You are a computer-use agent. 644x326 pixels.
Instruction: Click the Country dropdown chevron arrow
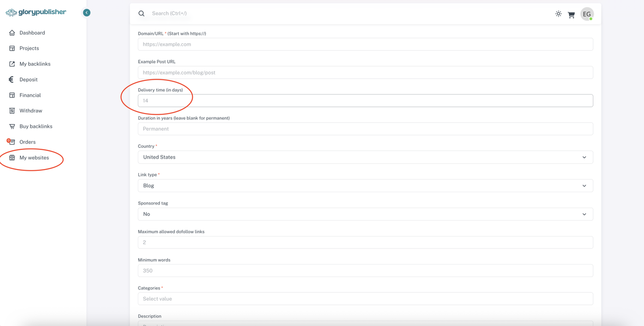584,157
